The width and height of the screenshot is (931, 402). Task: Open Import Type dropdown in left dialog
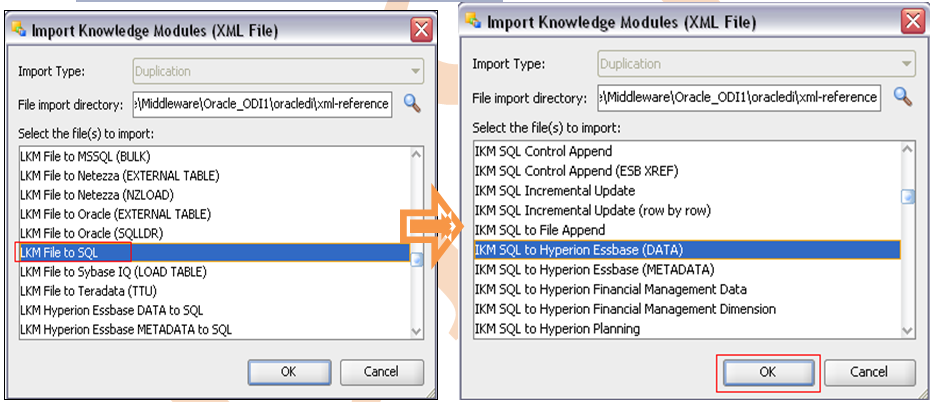pyautogui.click(x=278, y=71)
